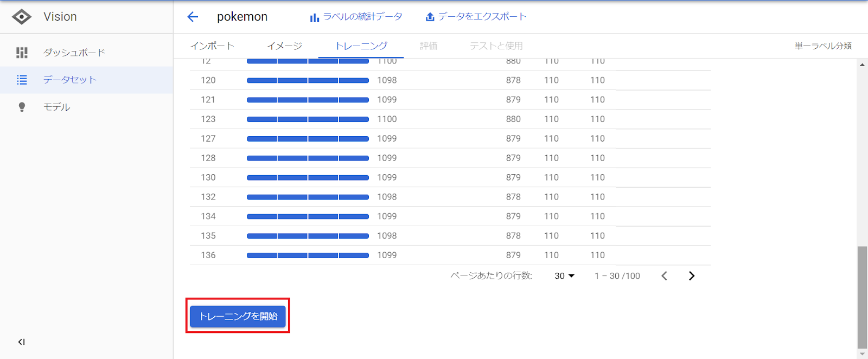
Task: Start training with トレーニングを開始 button
Action: (238, 316)
